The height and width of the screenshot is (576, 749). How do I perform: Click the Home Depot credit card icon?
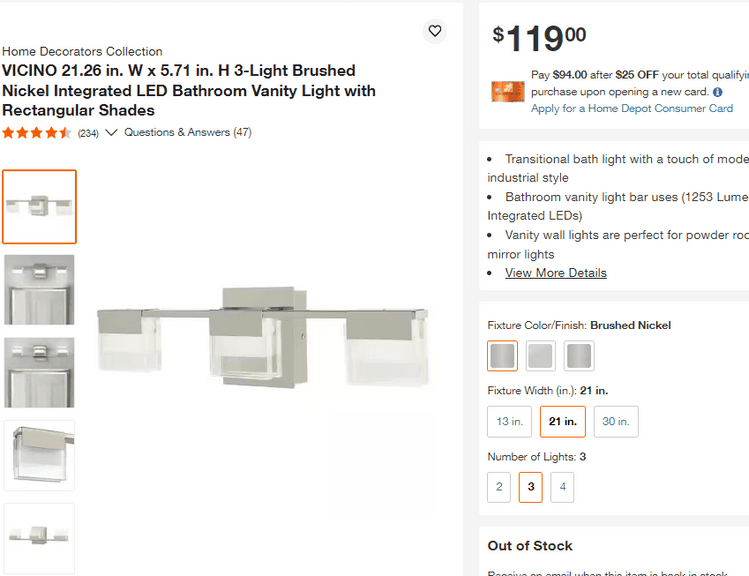pyautogui.click(x=508, y=91)
